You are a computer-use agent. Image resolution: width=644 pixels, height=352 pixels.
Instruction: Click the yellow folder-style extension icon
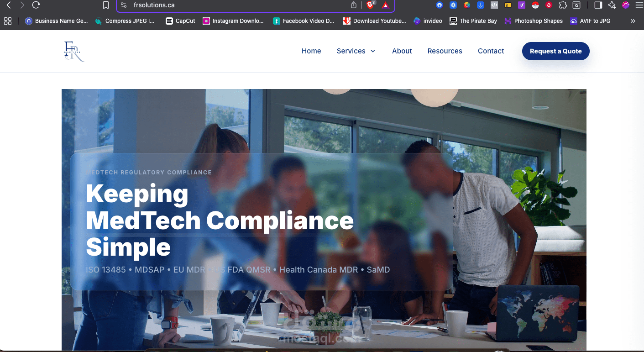tap(508, 5)
